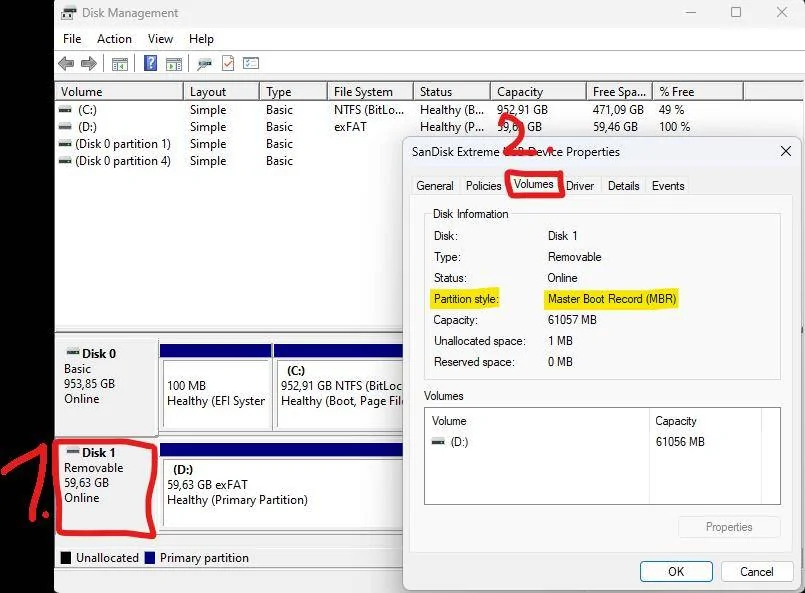Click the "61056 MB" volume capacity cell

(x=680, y=442)
